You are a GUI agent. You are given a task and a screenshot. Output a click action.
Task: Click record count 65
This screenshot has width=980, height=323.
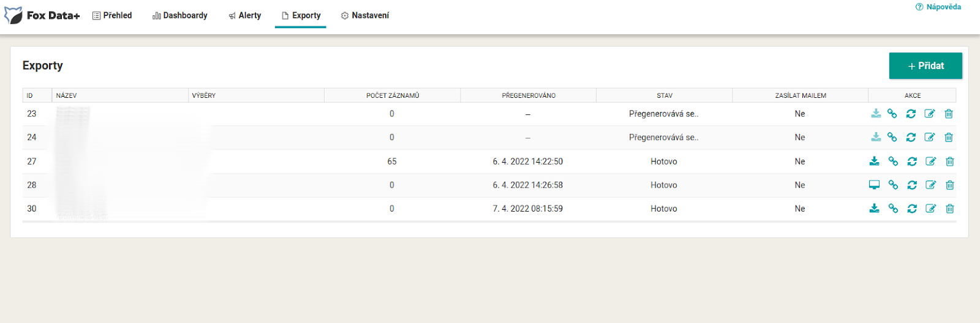pyautogui.click(x=392, y=161)
